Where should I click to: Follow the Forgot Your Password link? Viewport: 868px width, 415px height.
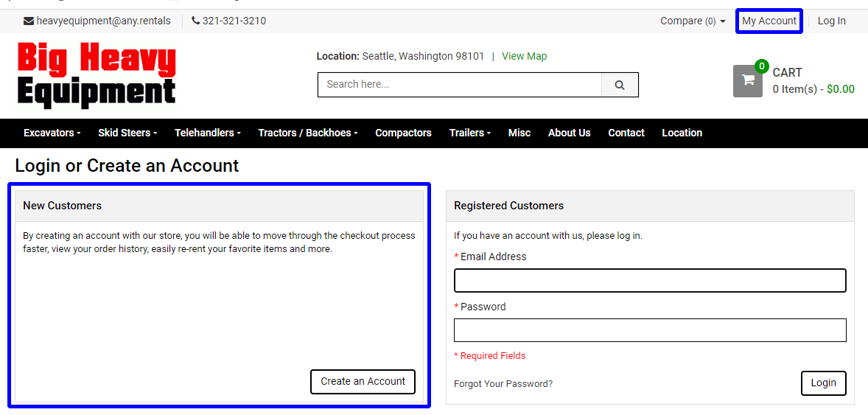pos(503,384)
